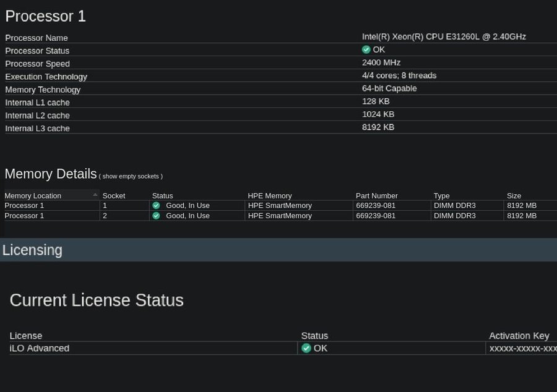Sort memory table by Type column
Screen dimensions: 557x392
[441, 195]
